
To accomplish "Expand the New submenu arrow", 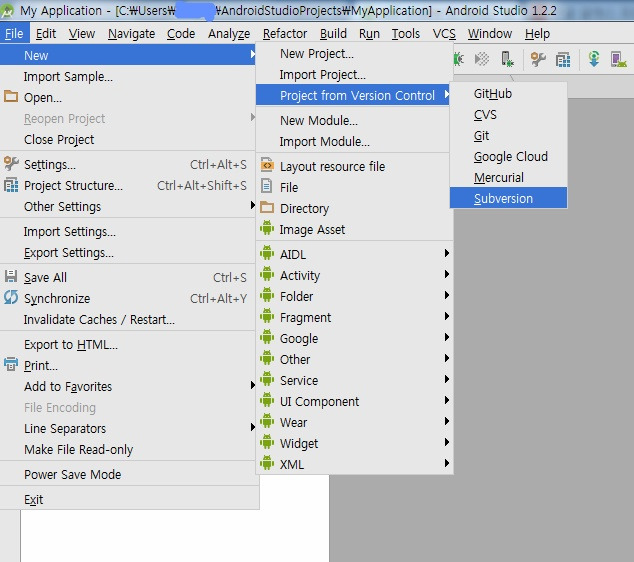I will (x=252, y=54).
